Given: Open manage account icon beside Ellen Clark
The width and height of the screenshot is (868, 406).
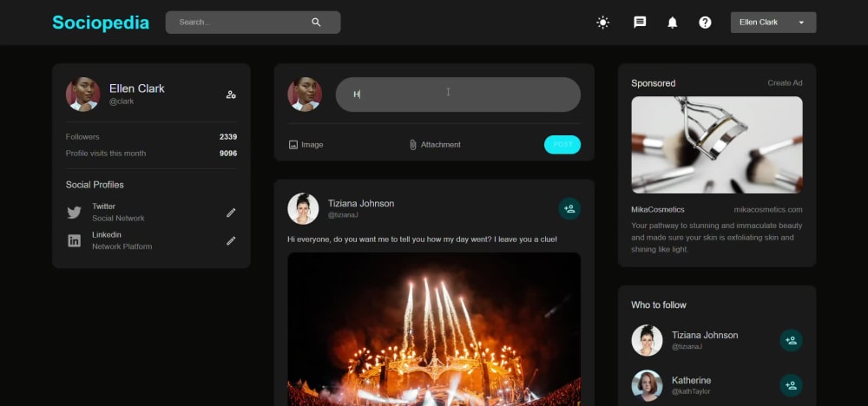Looking at the screenshot, I should coord(231,95).
